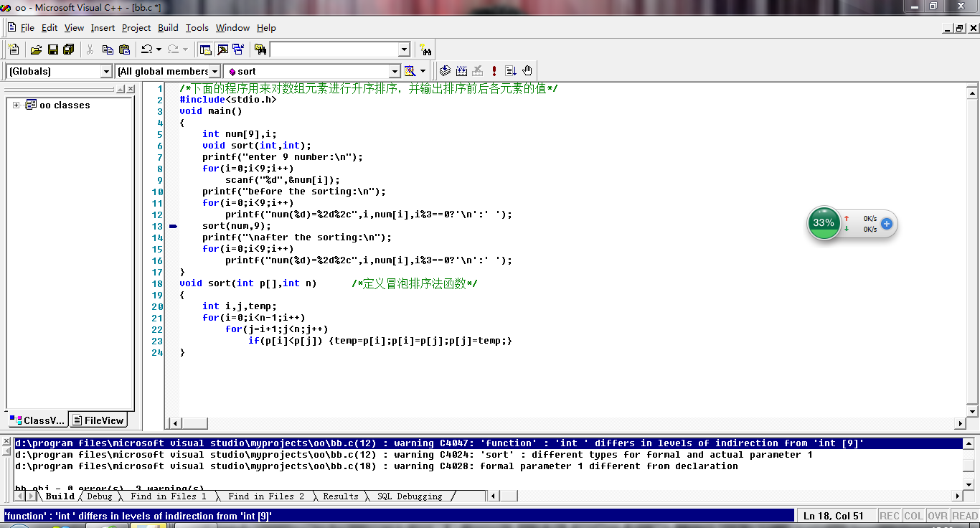
Task: Click the Undo arrow icon
Action: 146,49
